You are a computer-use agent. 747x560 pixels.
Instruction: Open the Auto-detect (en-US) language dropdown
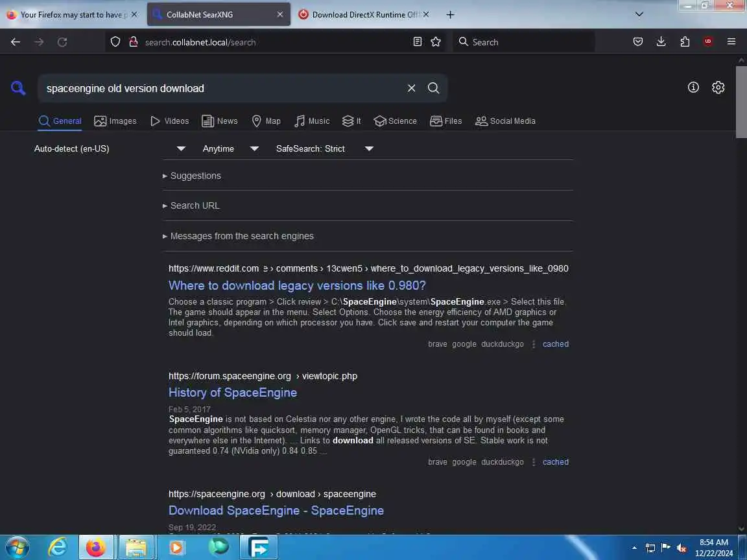(110, 148)
